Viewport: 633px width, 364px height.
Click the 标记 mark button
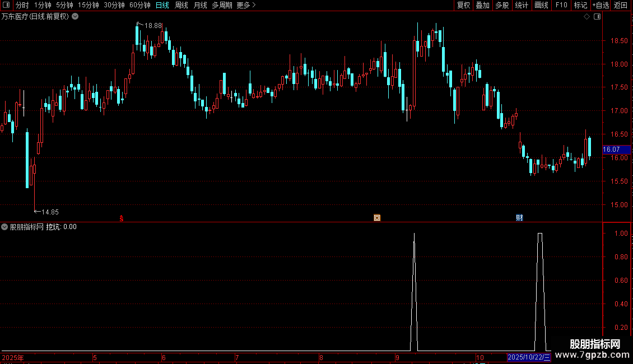tap(580, 5)
